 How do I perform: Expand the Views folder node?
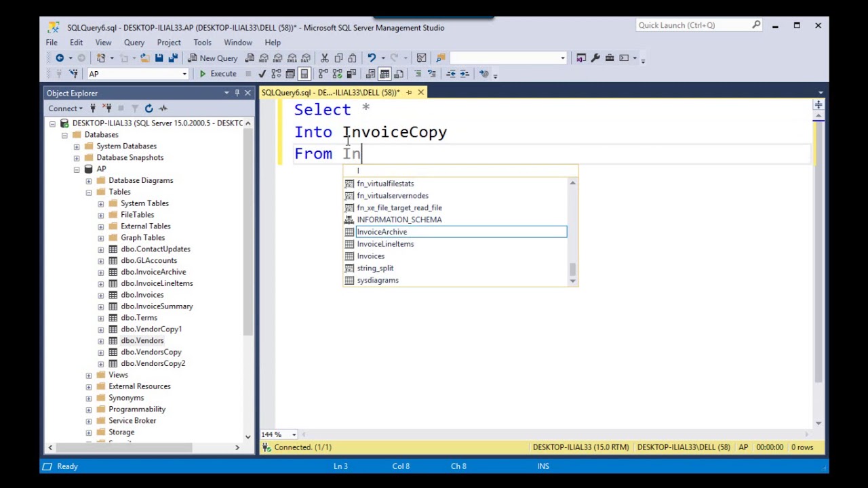[x=89, y=375]
